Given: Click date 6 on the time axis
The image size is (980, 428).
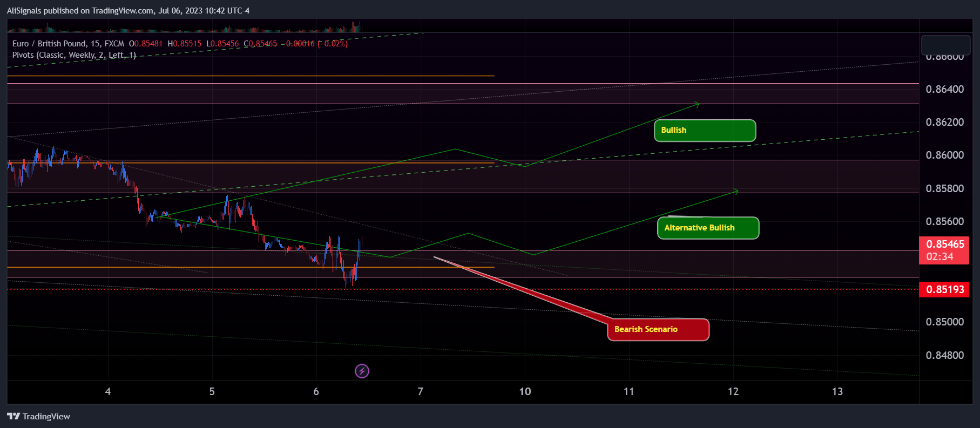Looking at the screenshot, I should 316,392.
